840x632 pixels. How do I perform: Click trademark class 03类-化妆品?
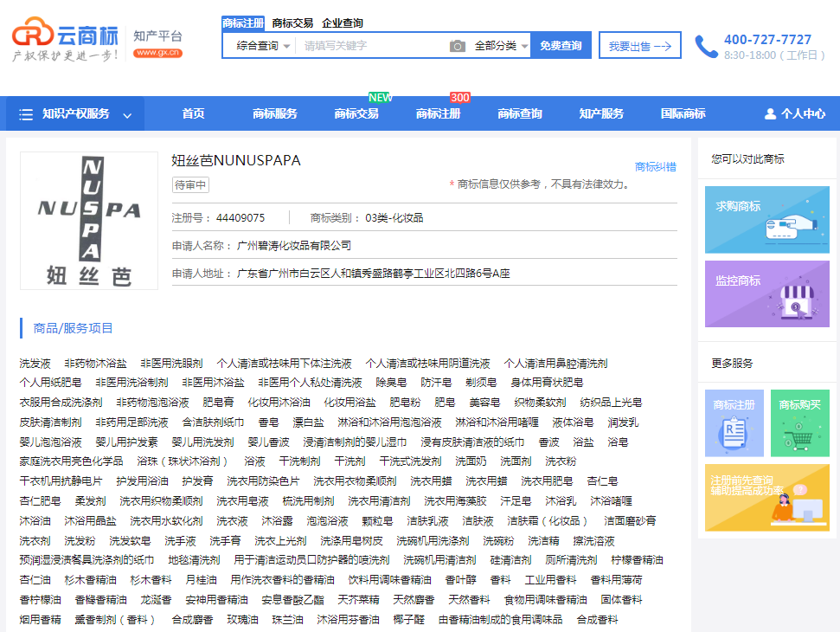point(394,218)
